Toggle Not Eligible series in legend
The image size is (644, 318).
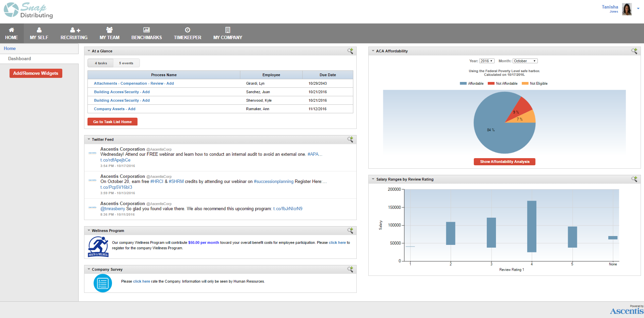pos(535,83)
